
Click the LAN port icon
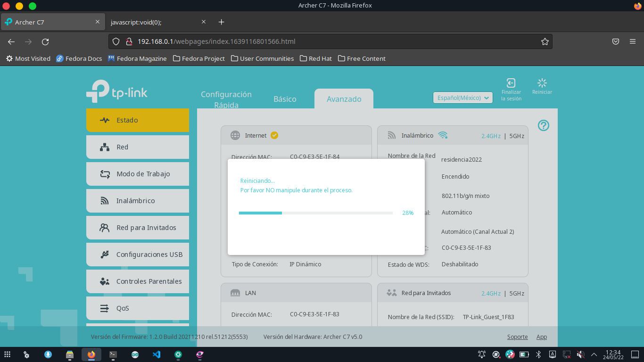(x=235, y=293)
